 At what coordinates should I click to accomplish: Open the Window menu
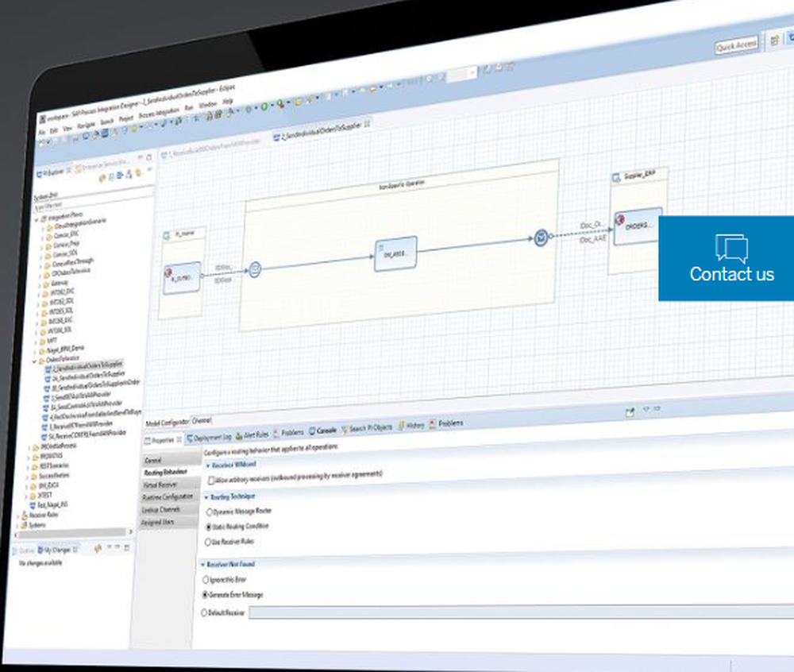coord(207,104)
